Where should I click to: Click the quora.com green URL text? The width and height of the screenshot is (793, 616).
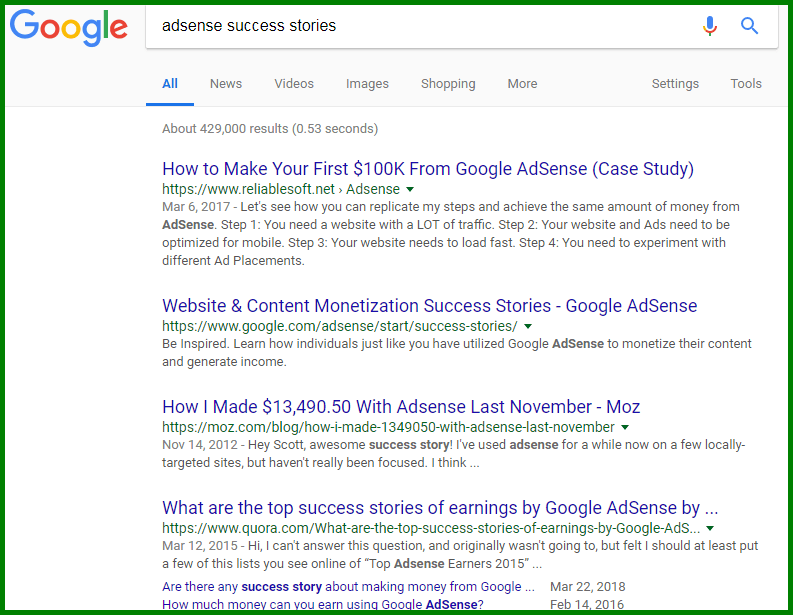coord(431,529)
